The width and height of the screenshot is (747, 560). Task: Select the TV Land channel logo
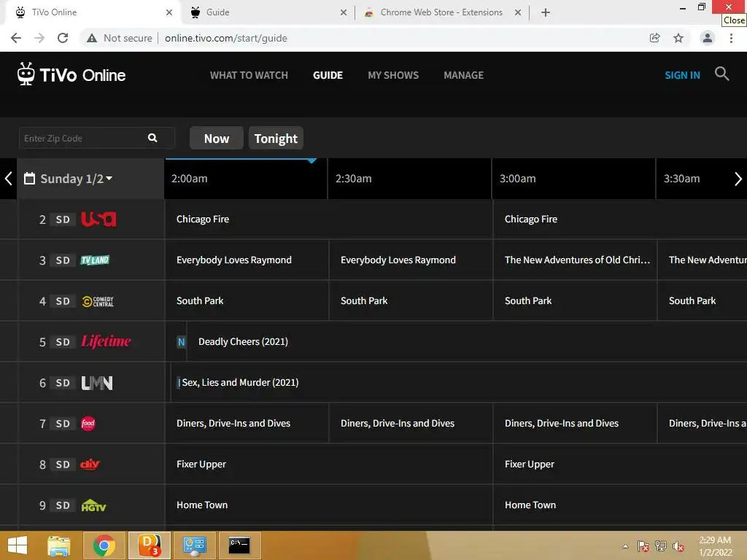(95, 260)
